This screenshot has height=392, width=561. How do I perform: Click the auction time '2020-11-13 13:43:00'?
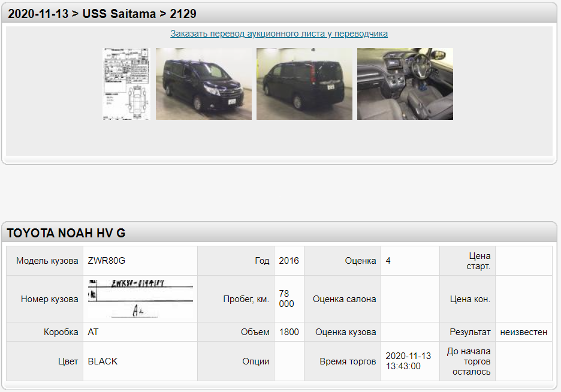(408, 361)
